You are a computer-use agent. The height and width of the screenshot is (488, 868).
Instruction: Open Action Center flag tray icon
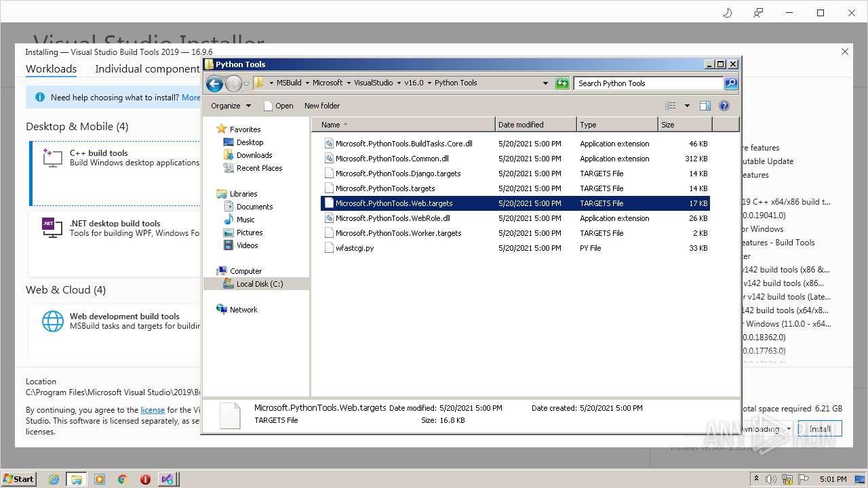click(x=804, y=479)
